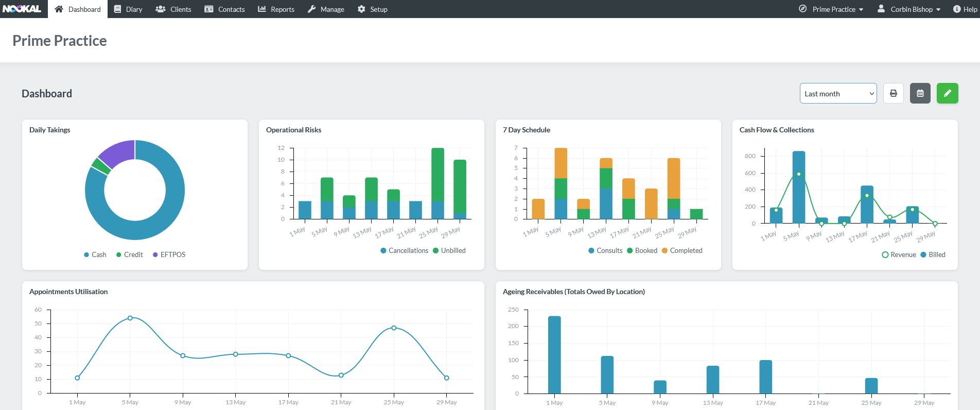Click the Ageing Receivables title
The width and height of the screenshot is (980, 410).
tap(574, 292)
